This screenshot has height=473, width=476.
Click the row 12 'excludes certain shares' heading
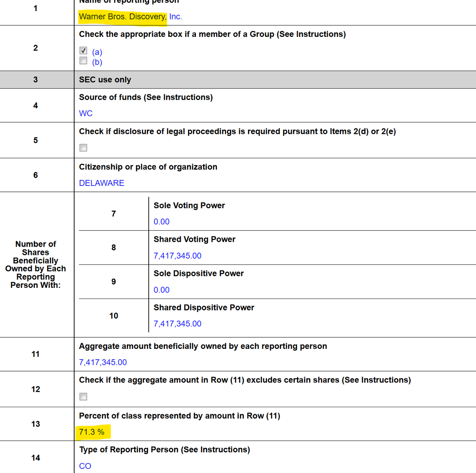point(245,380)
